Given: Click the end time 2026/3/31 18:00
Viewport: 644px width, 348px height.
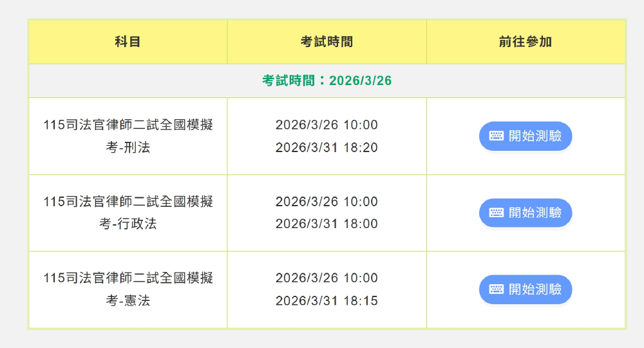Looking at the screenshot, I should [327, 224].
